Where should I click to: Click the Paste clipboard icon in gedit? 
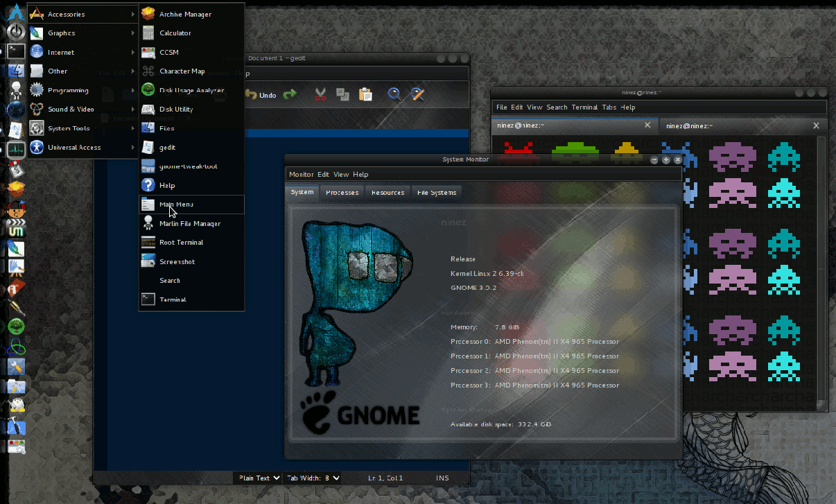click(365, 94)
